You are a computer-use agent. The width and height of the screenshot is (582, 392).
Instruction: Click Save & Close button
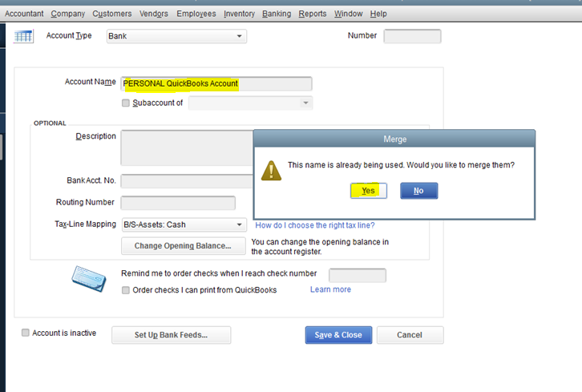coord(338,335)
